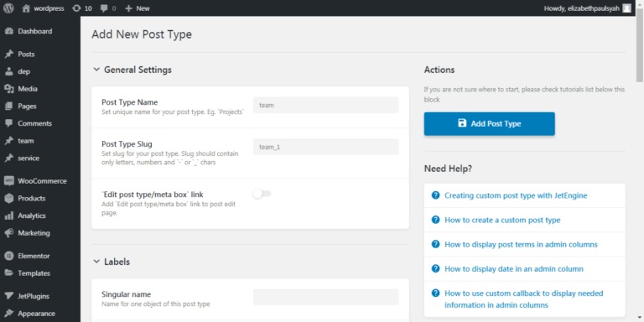Click the Marketing megaphone icon

[x=8, y=233]
